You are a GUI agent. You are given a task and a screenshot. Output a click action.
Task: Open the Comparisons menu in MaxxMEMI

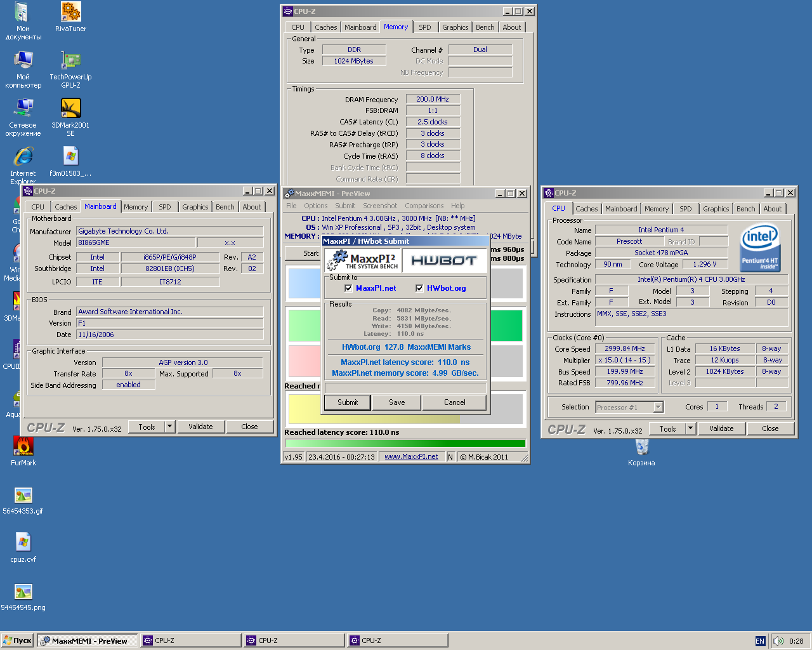[424, 206]
